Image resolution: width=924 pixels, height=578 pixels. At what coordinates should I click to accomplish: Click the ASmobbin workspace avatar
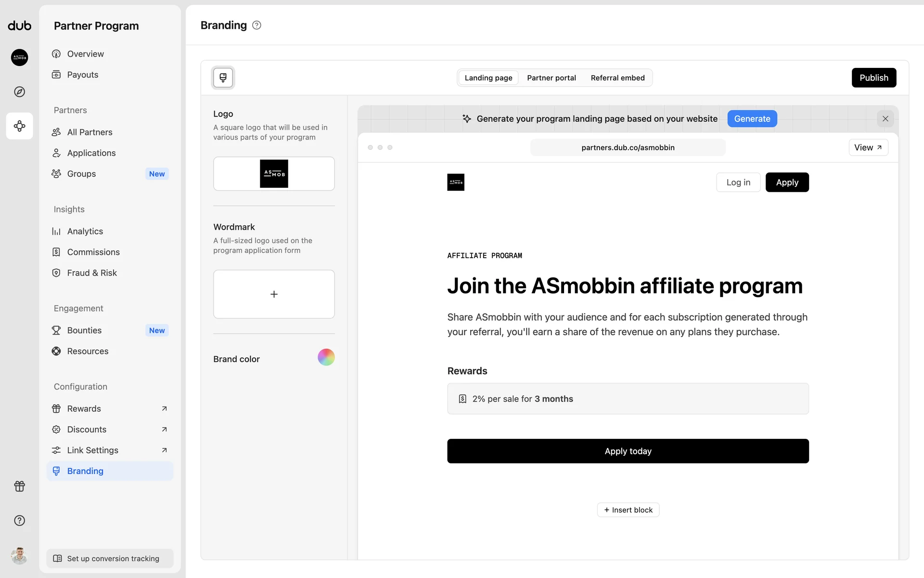tap(19, 57)
